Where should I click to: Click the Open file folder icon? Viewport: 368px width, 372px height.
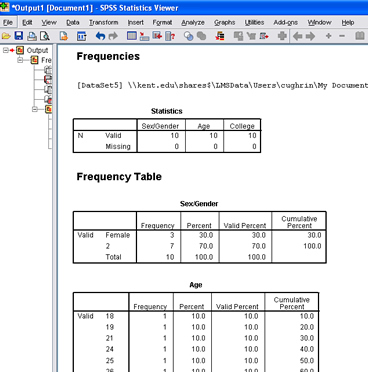pyautogui.click(x=6, y=36)
